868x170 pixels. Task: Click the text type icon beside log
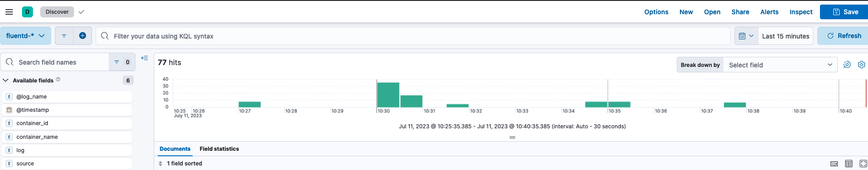pos(9,150)
